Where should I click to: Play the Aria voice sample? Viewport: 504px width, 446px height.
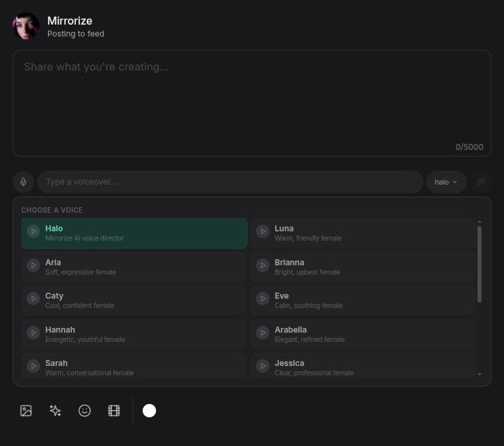point(33,265)
